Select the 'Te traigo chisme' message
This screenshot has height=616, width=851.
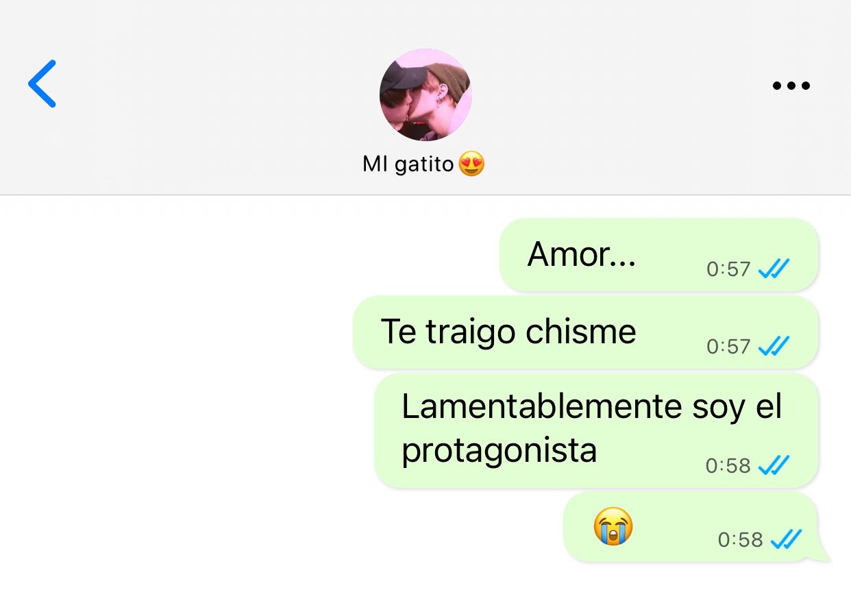(586, 332)
